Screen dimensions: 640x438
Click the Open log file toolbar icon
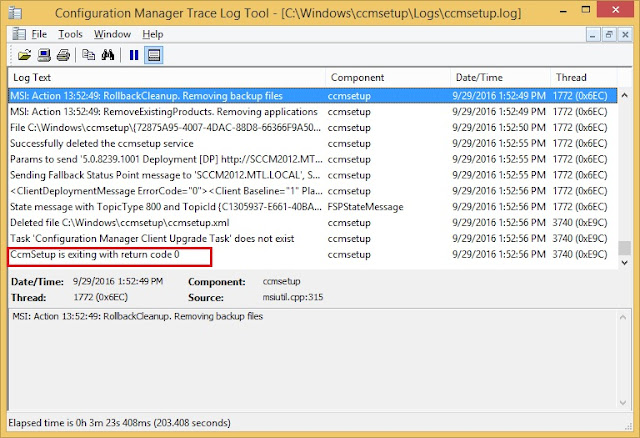tap(24, 55)
